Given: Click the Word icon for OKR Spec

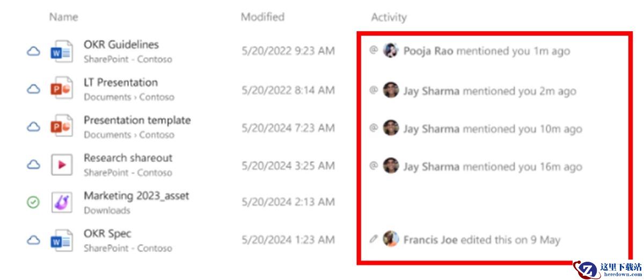Looking at the screenshot, I should coord(61,240).
